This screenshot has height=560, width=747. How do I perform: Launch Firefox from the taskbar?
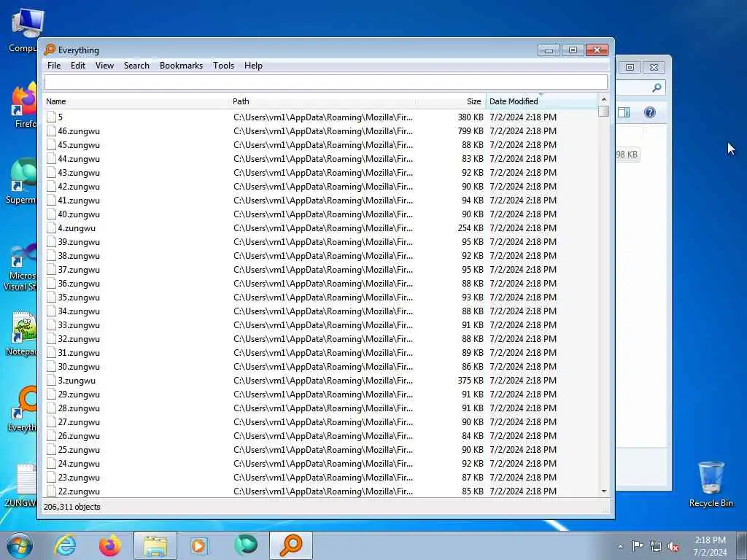110,545
